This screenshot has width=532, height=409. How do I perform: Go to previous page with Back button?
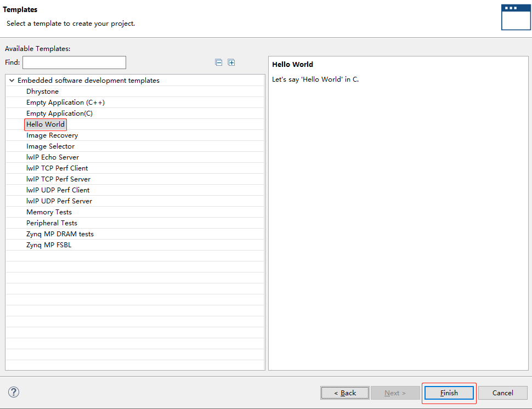pos(345,393)
